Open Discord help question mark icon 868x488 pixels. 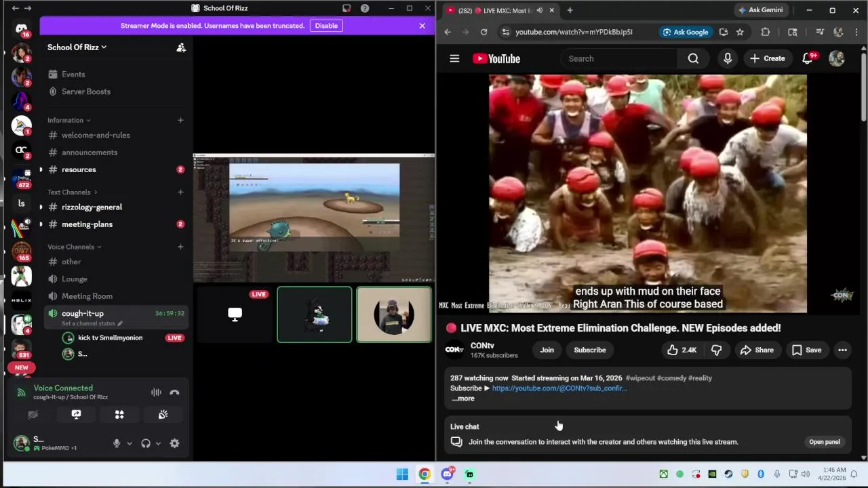(365, 8)
